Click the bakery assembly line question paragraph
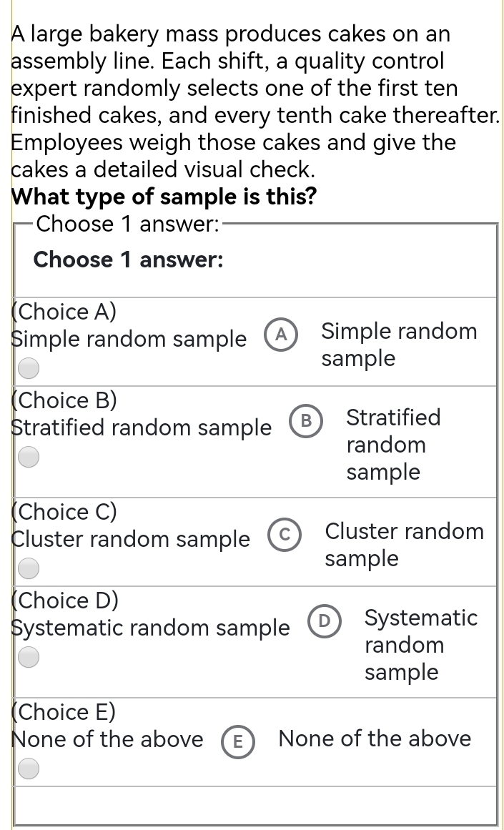504x830 pixels. coord(255,102)
